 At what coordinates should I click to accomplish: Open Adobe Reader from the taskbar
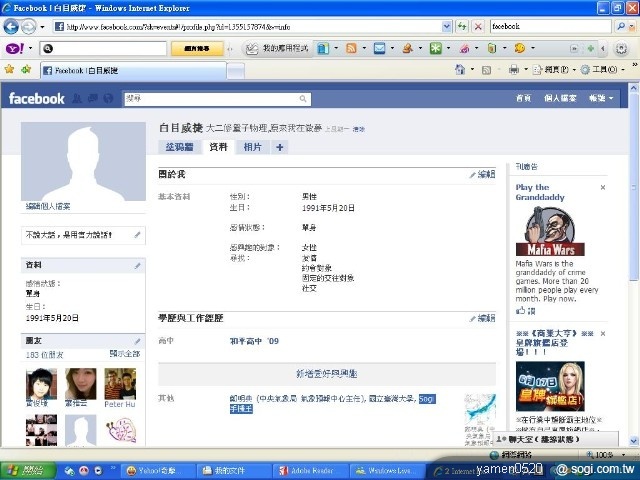tap(311, 471)
